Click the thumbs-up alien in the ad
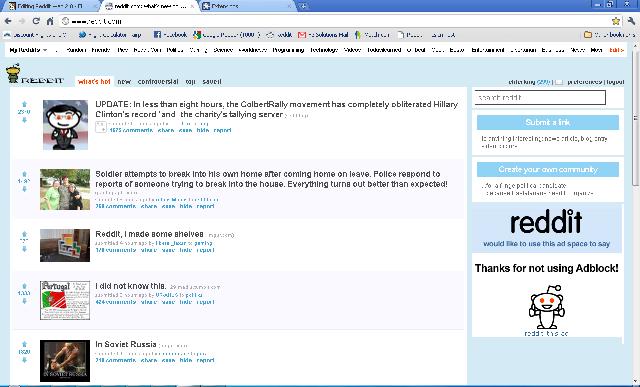The height and width of the screenshot is (387, 640). [547, 307]
